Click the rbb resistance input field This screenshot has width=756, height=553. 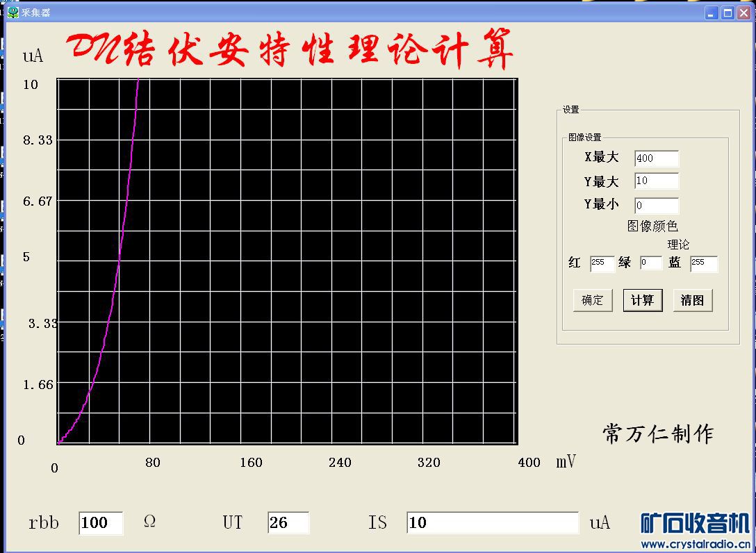[101, 523]
